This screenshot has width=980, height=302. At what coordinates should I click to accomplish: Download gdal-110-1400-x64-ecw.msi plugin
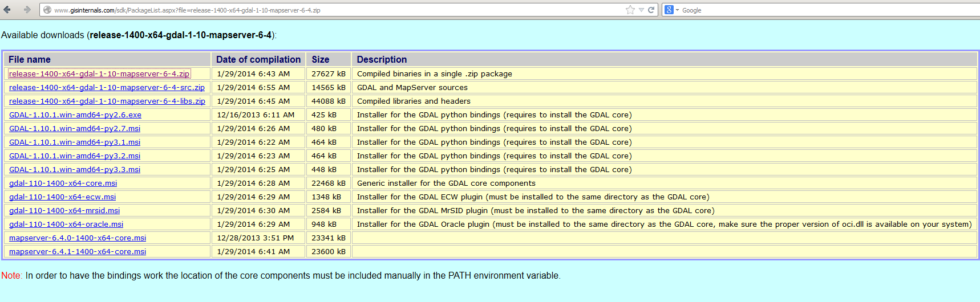(x=63, y=197)
